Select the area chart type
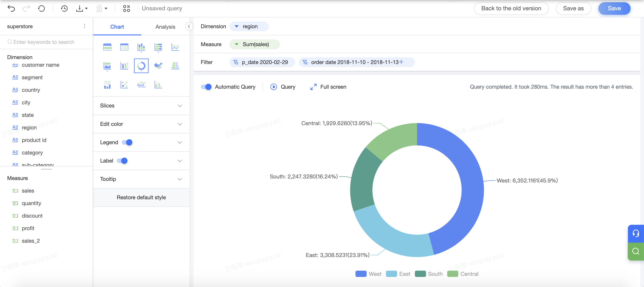This screenshot has width=644, height=287. click(107, 66)
